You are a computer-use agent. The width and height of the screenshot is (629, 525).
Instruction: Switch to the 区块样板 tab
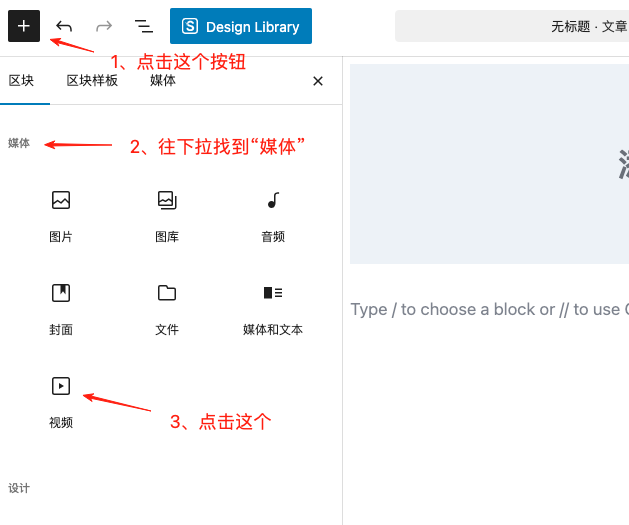coord(92,81)
